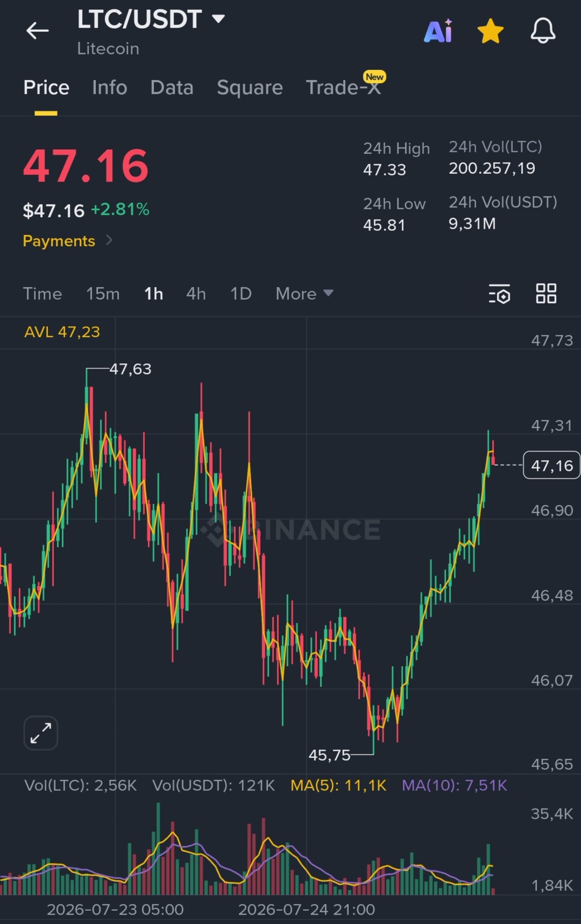The width and height of the screenshot is (581, 924).
Task: Open the Trade-X tab
Action: (344, 87)
